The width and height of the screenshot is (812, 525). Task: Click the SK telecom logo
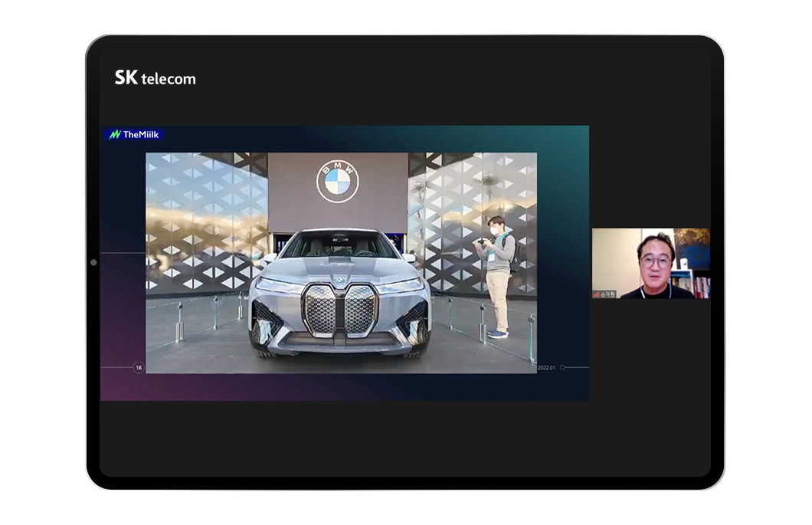[x=155, y=77]
